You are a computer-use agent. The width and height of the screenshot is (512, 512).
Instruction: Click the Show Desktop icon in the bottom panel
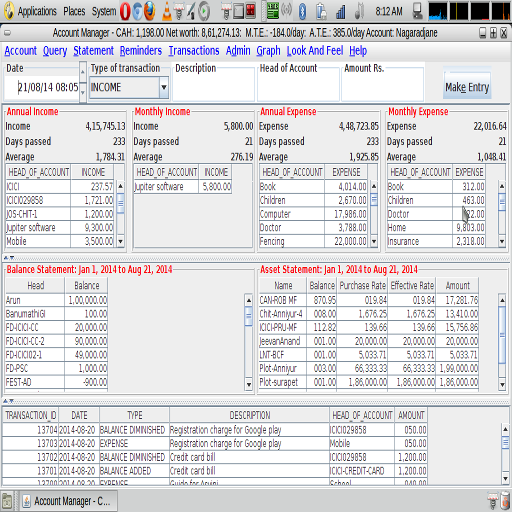[7, 501]
